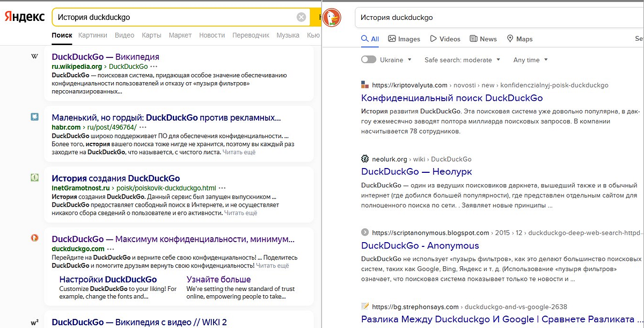This screenshot has height=328, width=644.
Task: Open DuckDuckGo - Anonymous result
Action: 420,246
